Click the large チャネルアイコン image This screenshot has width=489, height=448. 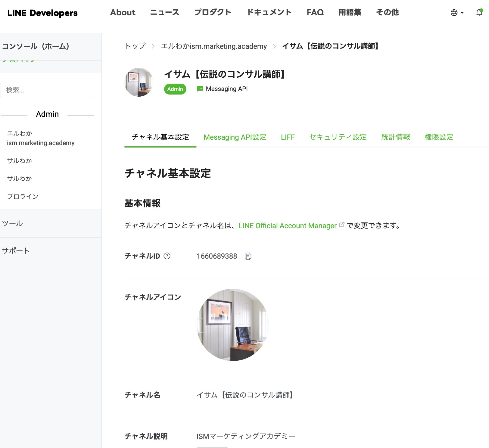click(233, 325)
